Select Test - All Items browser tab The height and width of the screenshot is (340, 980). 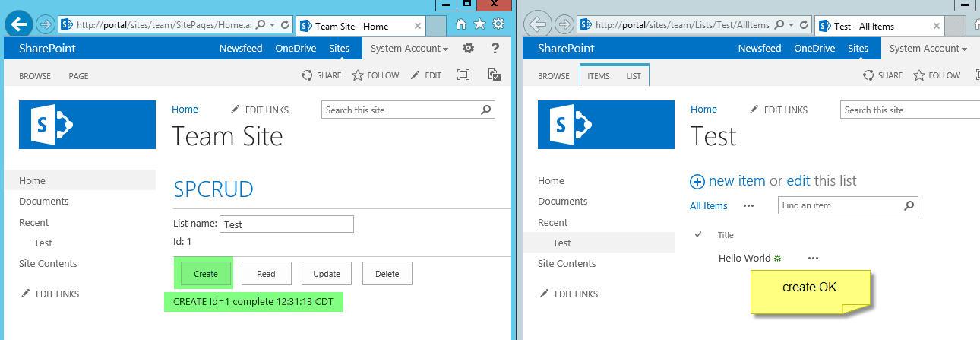click(x=879, y=26)
